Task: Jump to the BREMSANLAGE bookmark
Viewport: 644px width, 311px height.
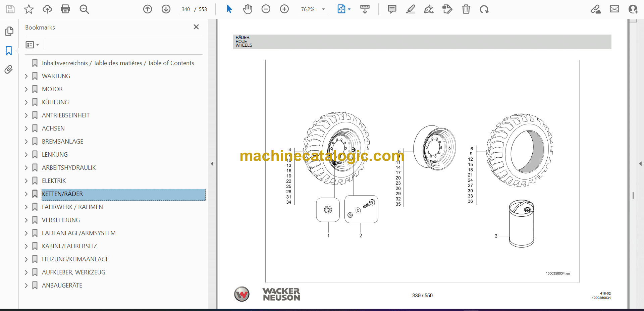Action: pos(62,142)
